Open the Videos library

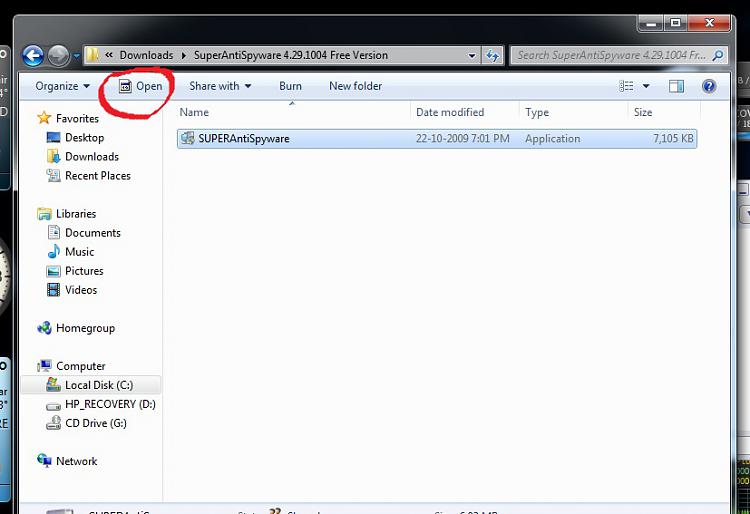pyautogui.click(x=81, y=290)
